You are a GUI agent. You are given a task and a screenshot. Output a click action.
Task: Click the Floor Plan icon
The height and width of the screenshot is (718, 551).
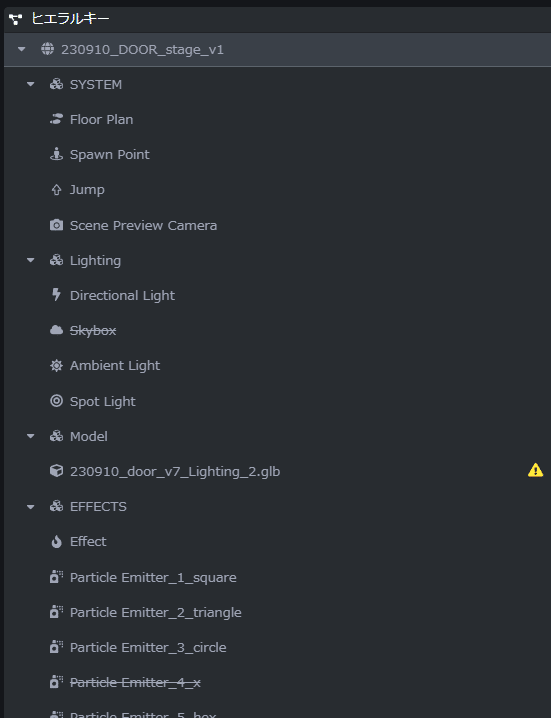tap(56, 120)
